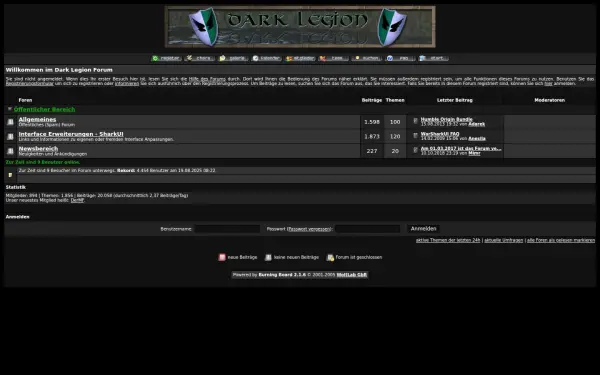This screenshot has height=375, width=600.
Task: Click the keine neuen Beiträge legend icon
Action: click(x=268, y=257)
